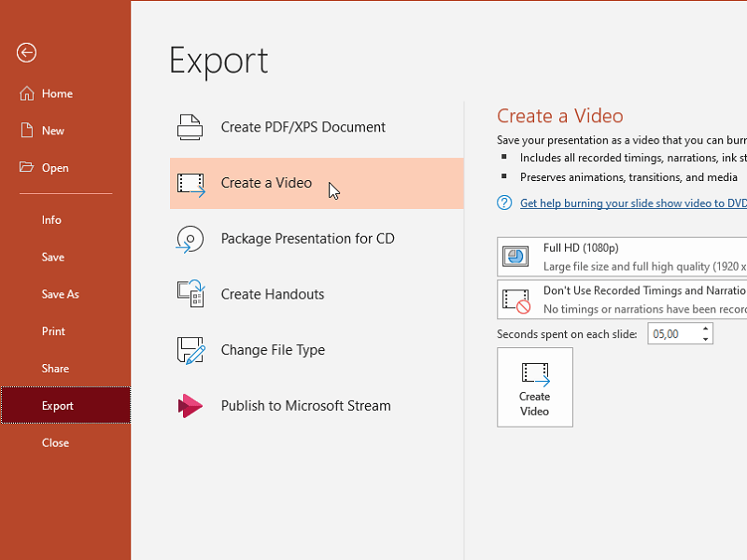Click the up arrow on seconds spinner
Screen dimensions: 747x560
705,329
